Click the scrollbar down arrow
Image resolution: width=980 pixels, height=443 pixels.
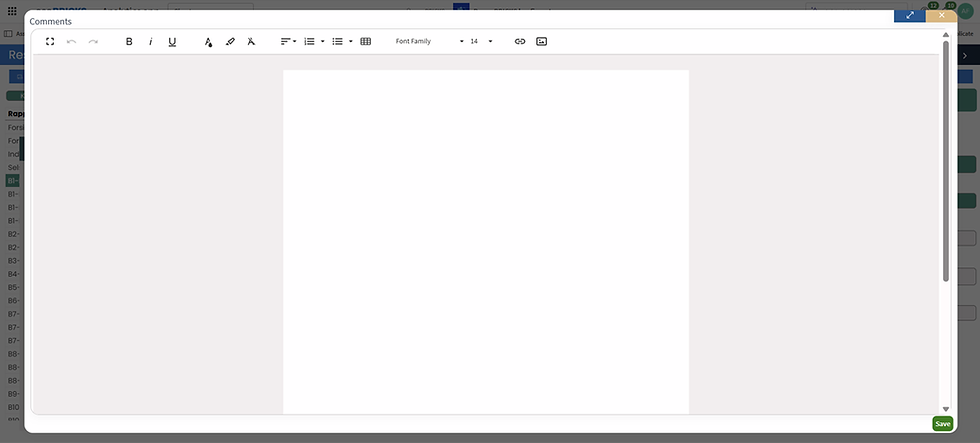(x=946, y=409)
